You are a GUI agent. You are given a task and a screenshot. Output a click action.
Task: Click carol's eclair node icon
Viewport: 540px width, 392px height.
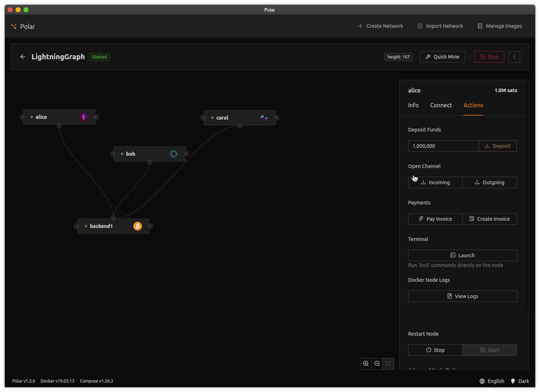[264, 118]
